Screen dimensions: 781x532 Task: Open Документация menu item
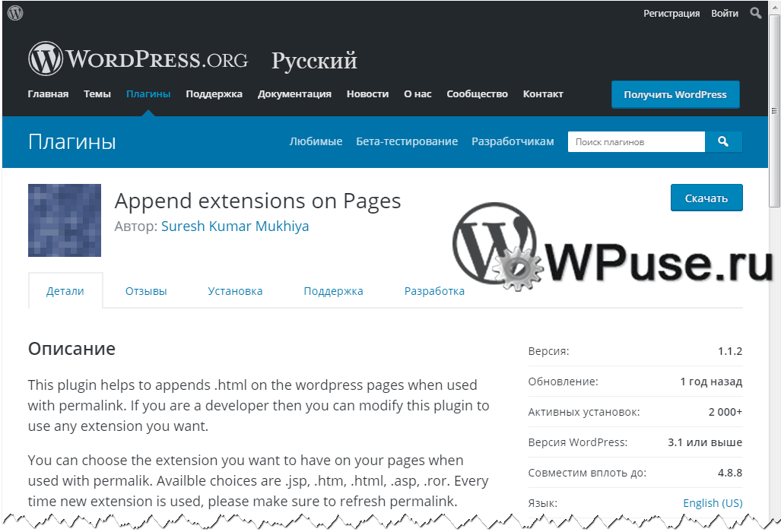click(x=294, y=94)
